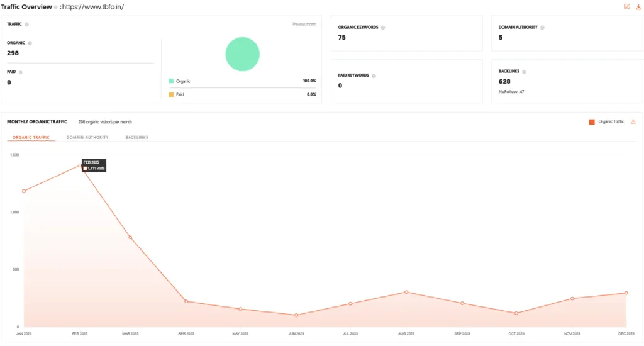Click the yellow Paid legend swatch
Image resolution: width=644 pixels, height=346 pixels.
tap(171, 94)
